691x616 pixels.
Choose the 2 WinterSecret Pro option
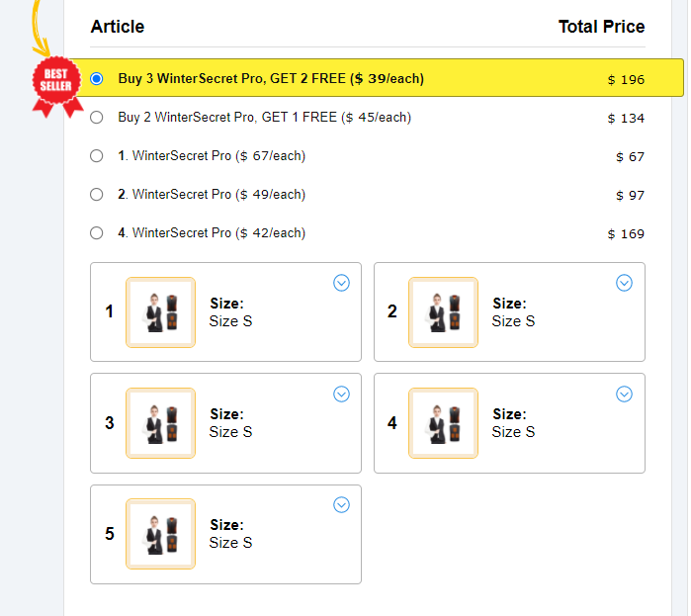pyautogui.click(x=97, y=194)
